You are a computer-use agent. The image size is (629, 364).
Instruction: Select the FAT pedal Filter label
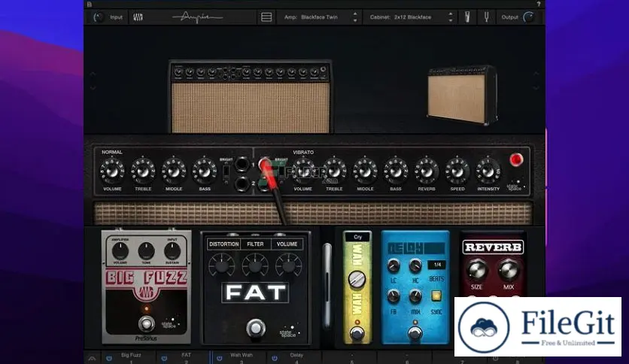coord(255,244)
